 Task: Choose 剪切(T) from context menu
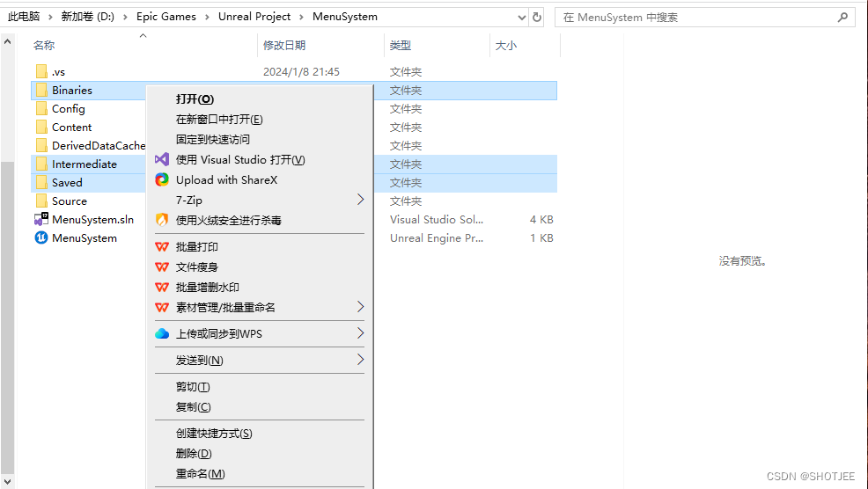[x=193, y=387]
